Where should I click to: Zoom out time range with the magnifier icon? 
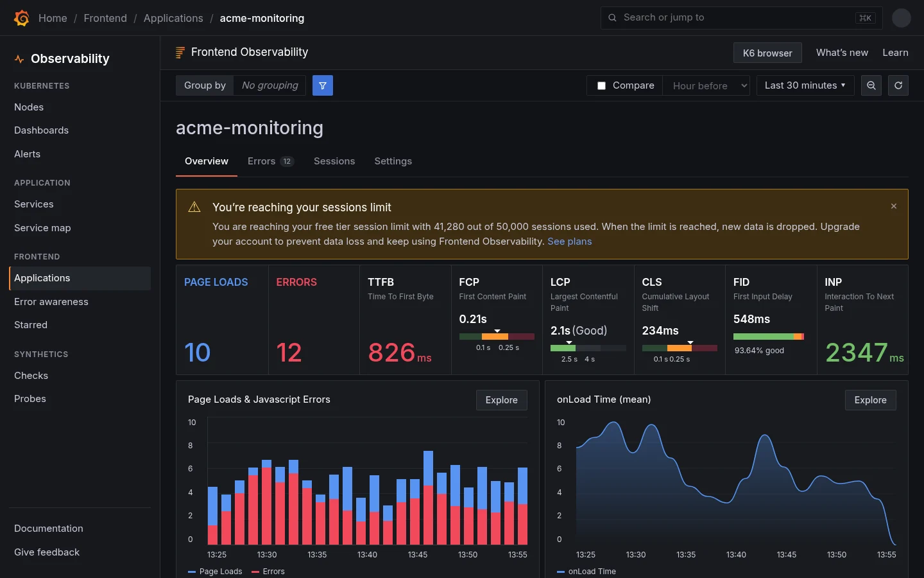pyautogui.click(x=871, y=85)
